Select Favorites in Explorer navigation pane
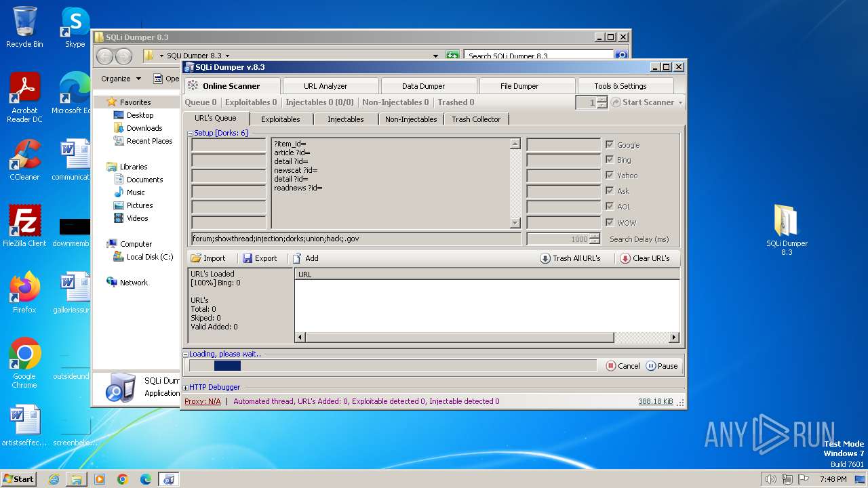The height and width of the screenshot is (488, 868). pyautogui.click(x=135, y=102)
